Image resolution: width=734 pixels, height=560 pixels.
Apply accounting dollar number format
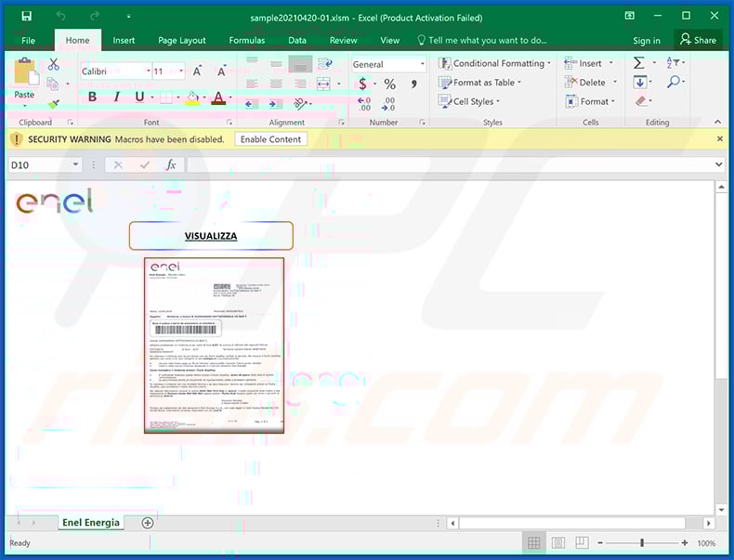click(362, 85)
